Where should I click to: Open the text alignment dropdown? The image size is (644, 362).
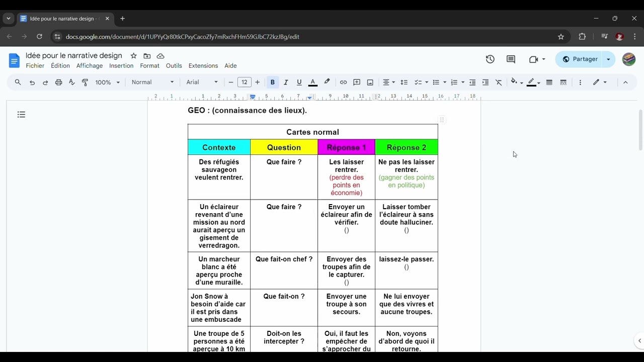coord(388,82)
